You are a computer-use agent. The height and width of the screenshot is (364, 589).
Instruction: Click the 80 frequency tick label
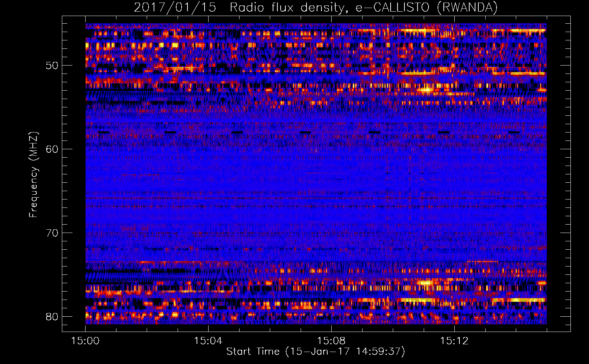click(52, 317)
